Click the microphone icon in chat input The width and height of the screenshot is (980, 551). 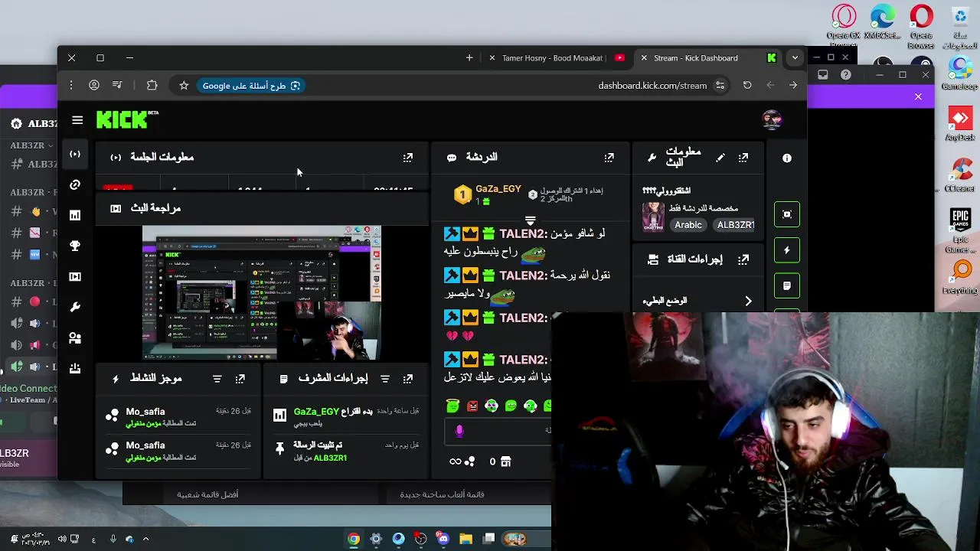pyautogui.click(x=459, y=432)
